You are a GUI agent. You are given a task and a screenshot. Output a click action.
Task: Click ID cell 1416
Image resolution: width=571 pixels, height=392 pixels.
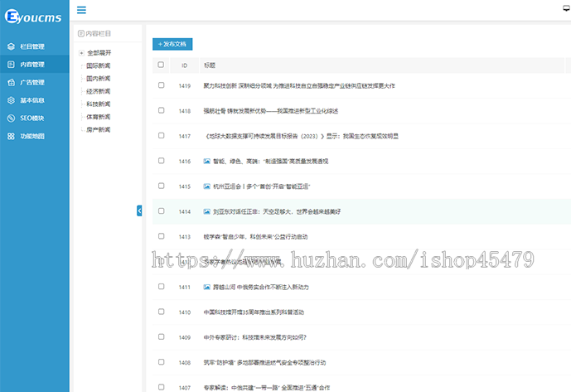click(185, 161)
